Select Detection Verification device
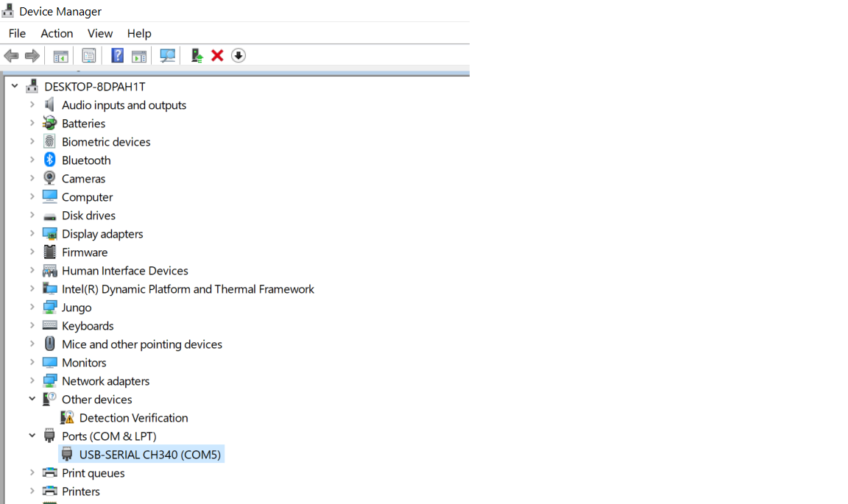 [133, 417]
